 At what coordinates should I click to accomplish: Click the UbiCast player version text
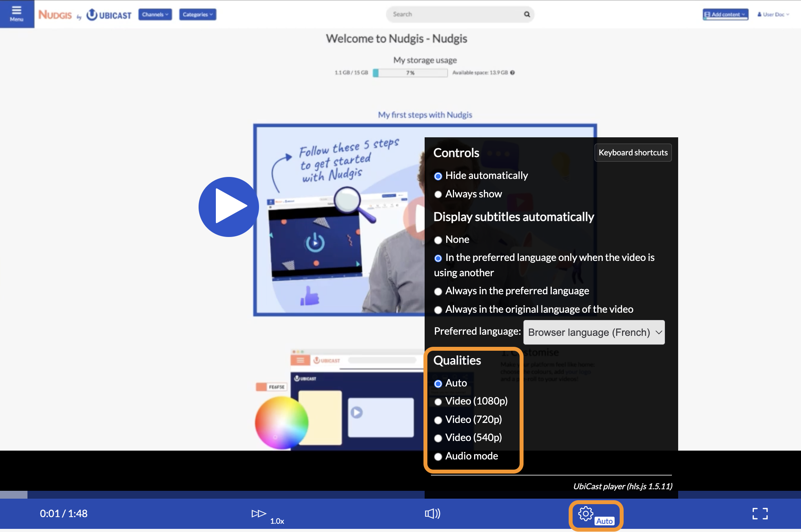click(622, 486)
